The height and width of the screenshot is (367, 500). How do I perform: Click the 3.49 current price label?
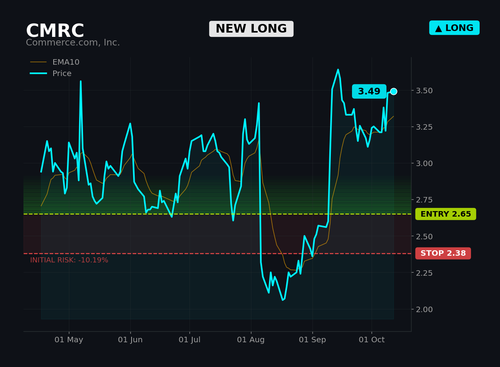(369, 91)
